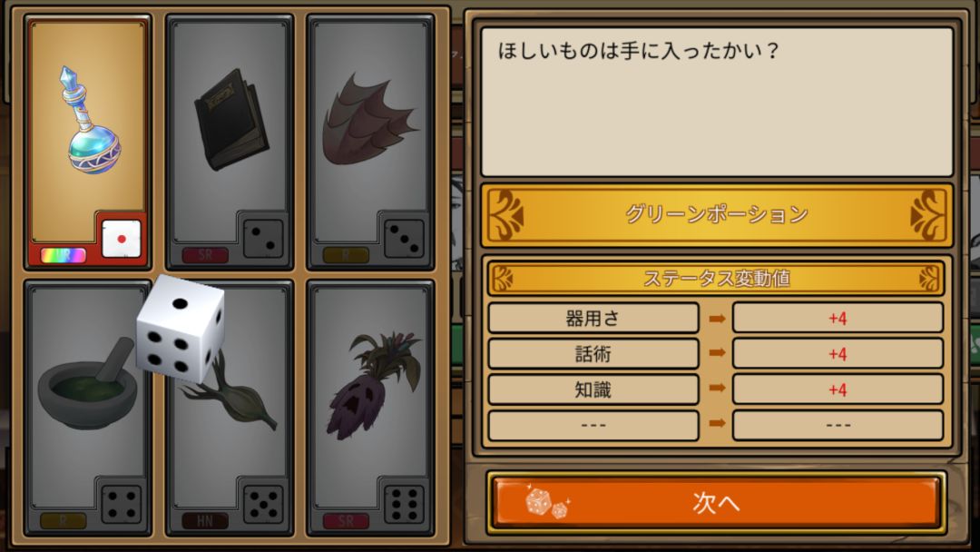The height and width of the screenshot is (552, 980).
Task: Click the red one-pip dice badge
Action: pyautogui.click(x=122, y=239)
